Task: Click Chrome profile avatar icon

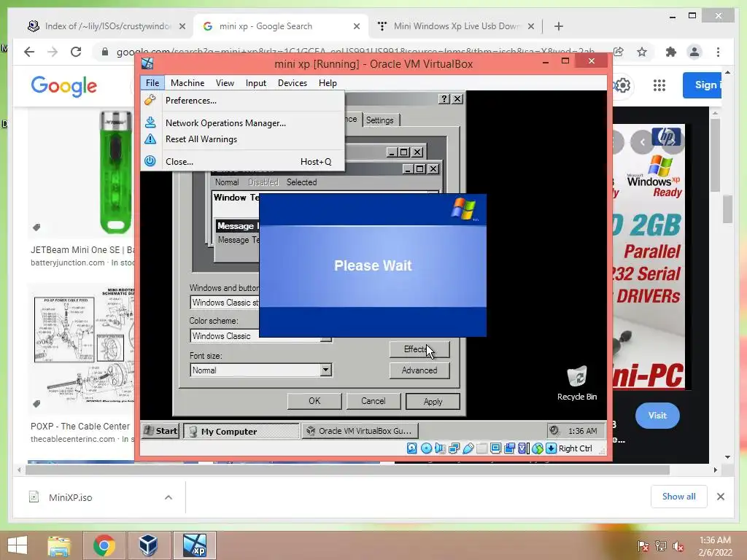Action: (x=694, y=52)
